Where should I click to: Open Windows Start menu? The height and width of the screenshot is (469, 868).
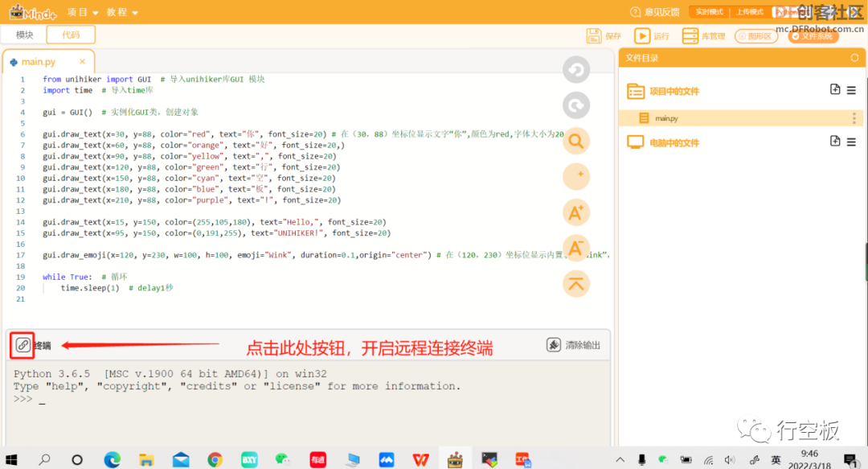coord(11,459)
